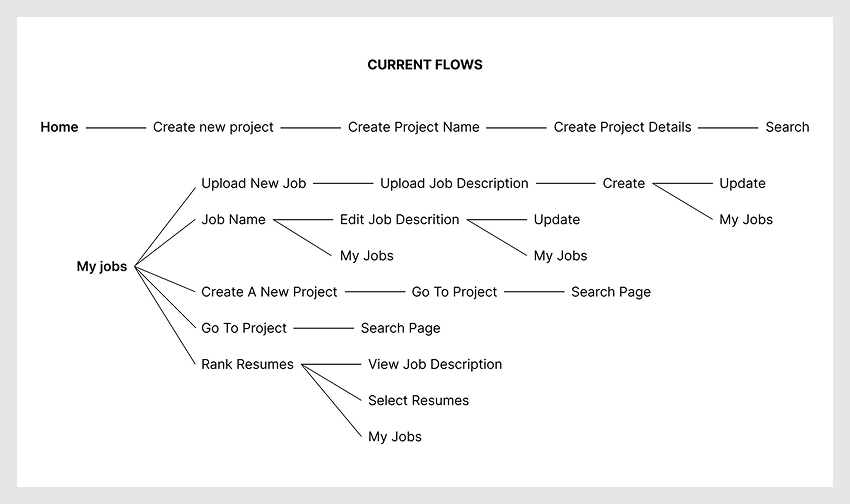Click Update branching from the Create node

[742, 183]
